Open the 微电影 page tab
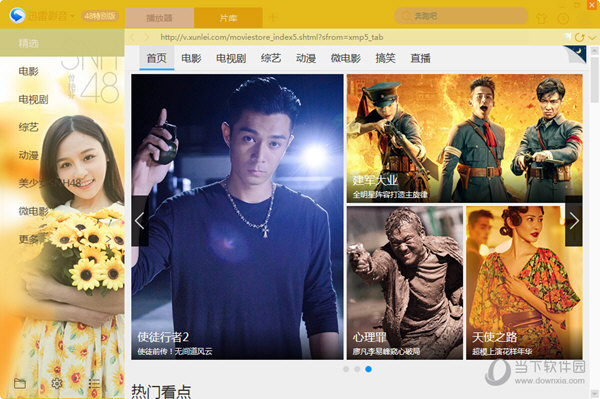Screen dimensions: 600x399 coord(346,58)
